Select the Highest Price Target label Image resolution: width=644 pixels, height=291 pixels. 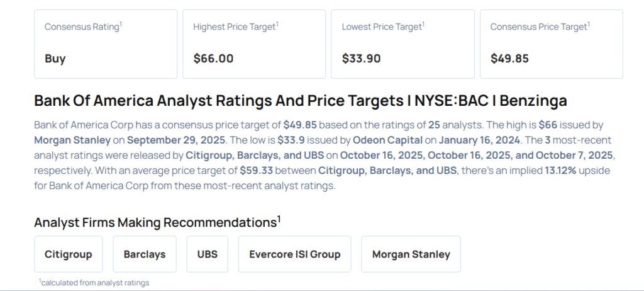pos(235,27)
